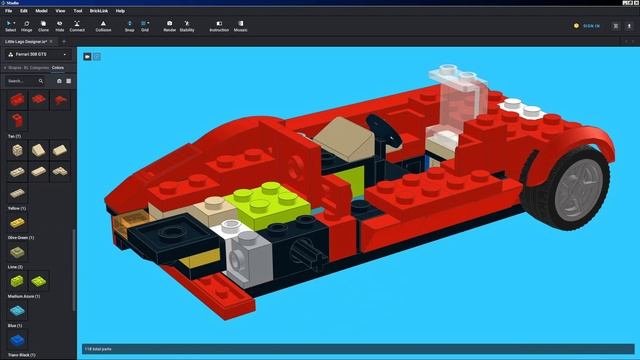Viewport: 640px width, 360px height.
Task: Open the Help menu
Action: 120,11
